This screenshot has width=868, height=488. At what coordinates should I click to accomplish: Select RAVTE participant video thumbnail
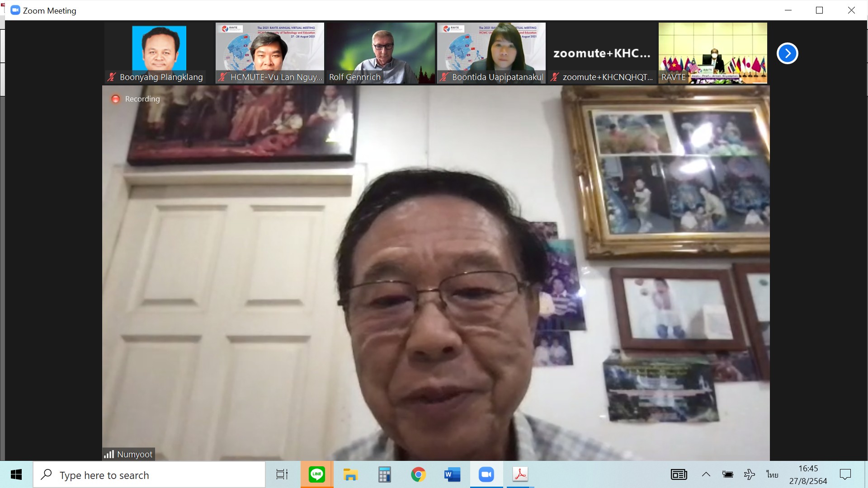712,53
